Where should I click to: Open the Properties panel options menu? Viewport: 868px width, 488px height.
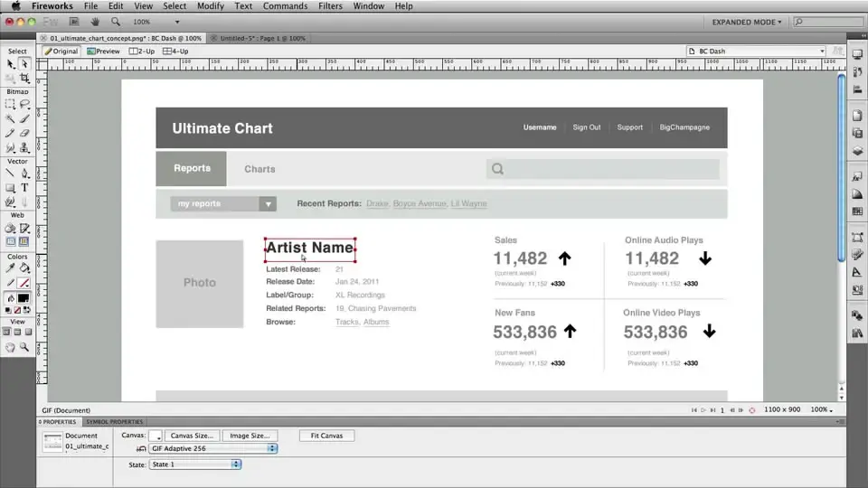(x=840, y=422)
